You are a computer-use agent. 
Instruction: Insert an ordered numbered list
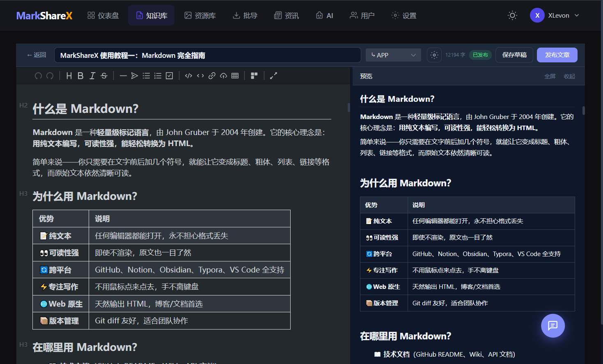click(158, 76)
